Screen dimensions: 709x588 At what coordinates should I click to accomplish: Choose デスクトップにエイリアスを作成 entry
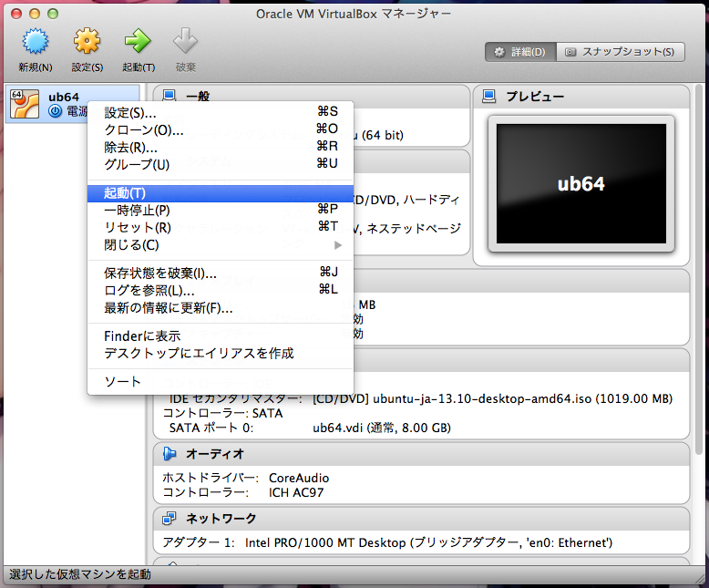(221, 353)
